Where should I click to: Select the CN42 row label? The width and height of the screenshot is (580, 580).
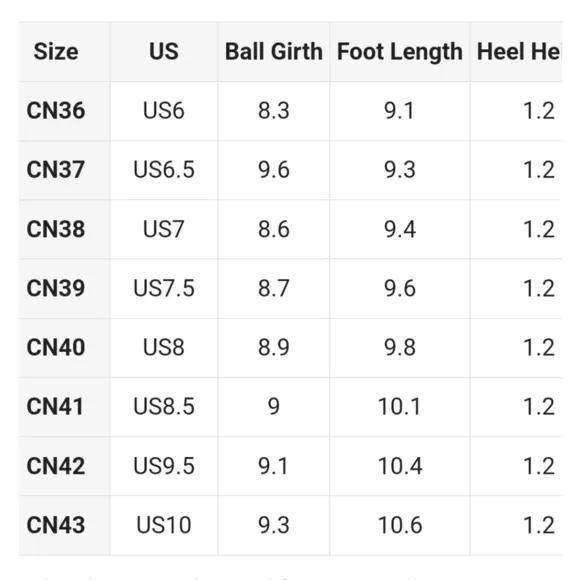pyautogui.click(x=56, y=465)
